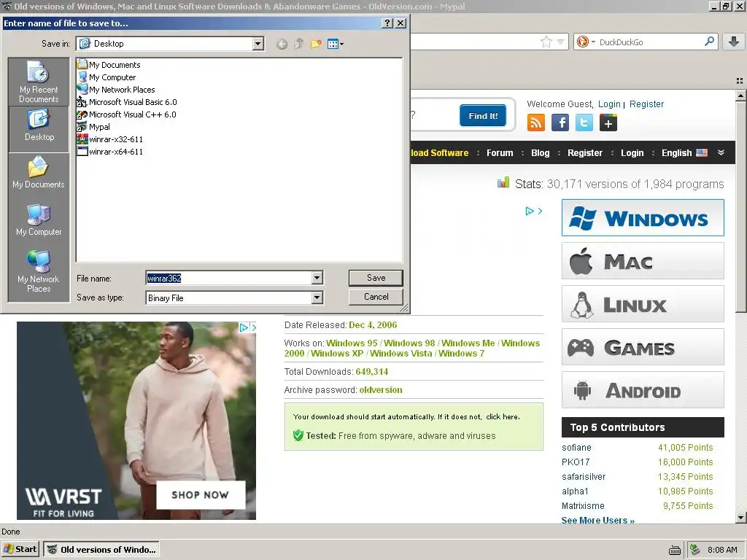747x560 pixels.
Task: Click the Find It! button
Action: (483, 115)
